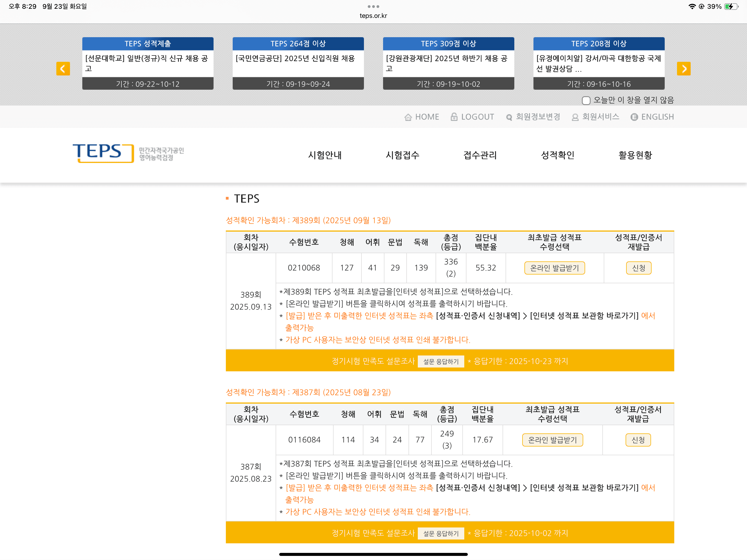Screen dimensions: 747x560
Task: Click 설문 응답하기 with deadline 2025-10-23
Action: [x=441, y=361]
